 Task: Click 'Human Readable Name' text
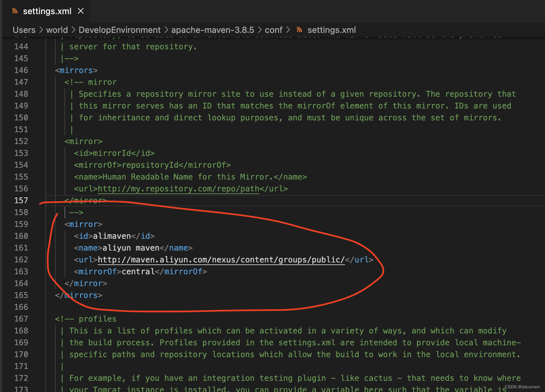(x=148, y=177)
